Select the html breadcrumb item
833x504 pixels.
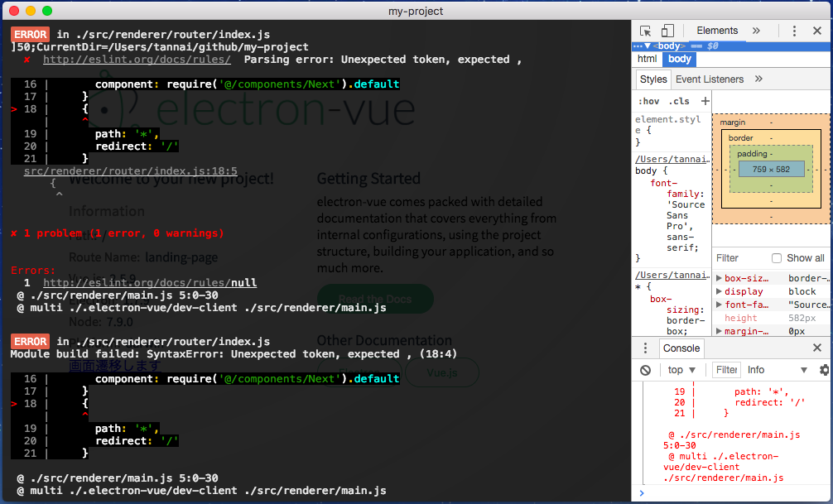(648, 59)
